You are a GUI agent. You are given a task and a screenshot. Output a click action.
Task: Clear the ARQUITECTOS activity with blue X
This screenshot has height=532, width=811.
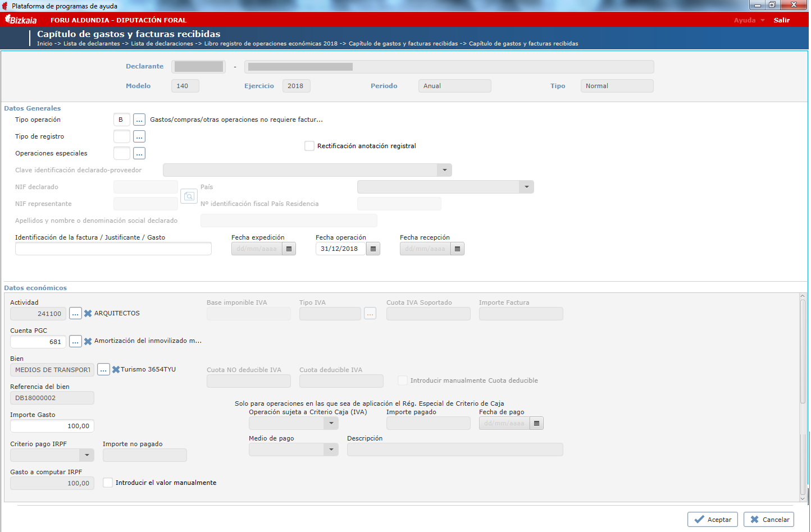[88, 314]
